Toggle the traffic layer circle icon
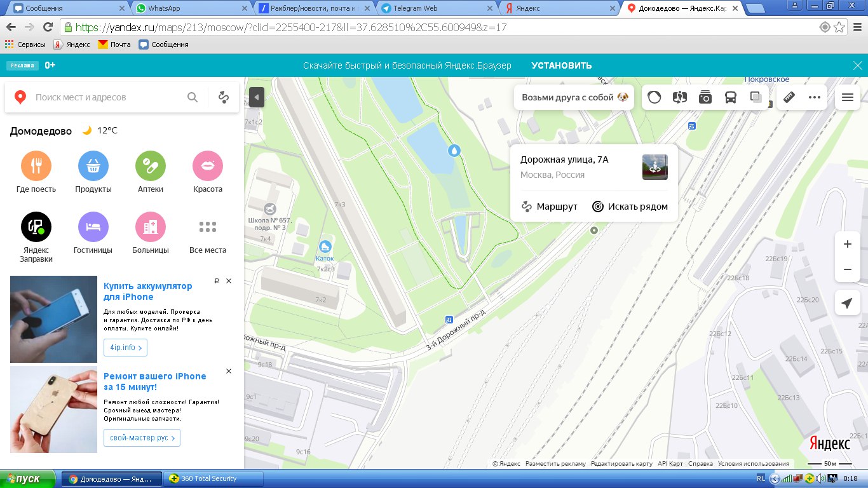Image resolution: width=868 pixels, height=488 pixels. 654,97
